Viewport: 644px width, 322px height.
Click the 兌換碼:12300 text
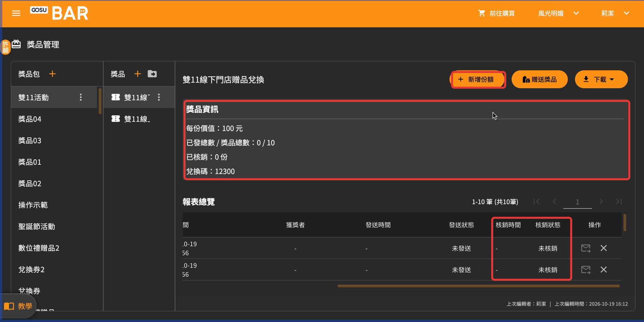point(211,171)
